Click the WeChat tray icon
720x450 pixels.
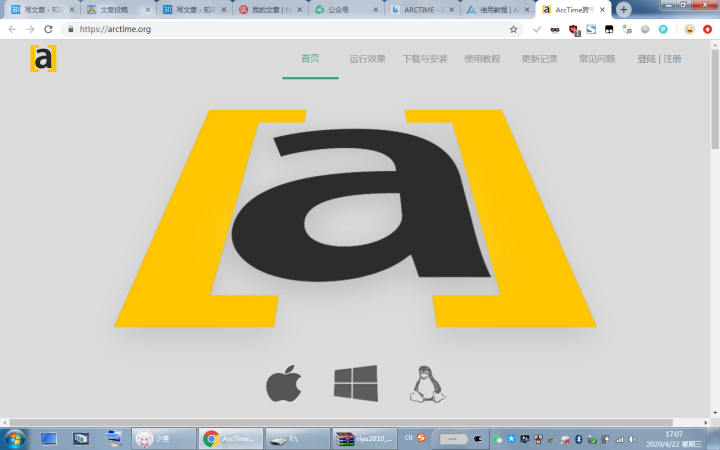pos(498,439)
